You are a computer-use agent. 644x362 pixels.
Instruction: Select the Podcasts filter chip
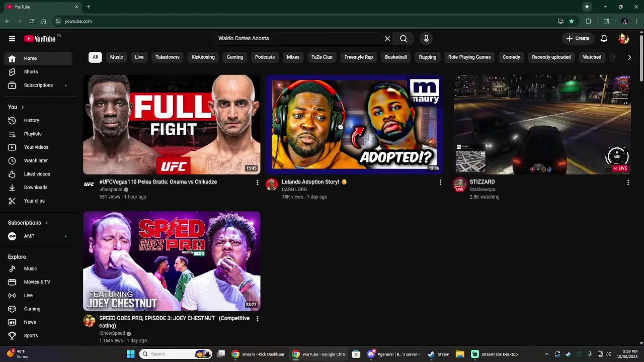pos(265,57)
